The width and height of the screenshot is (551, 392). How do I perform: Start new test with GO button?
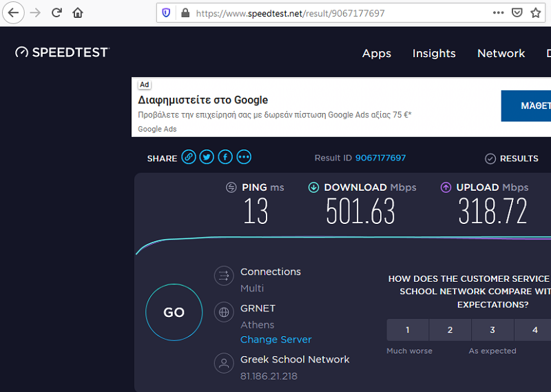[x=174, y=312]
